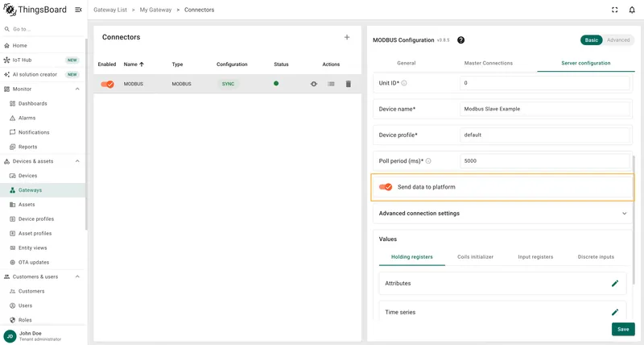The width and height of the screenshot is (644, 345).
Task: Show Poll period info icon
Action: pyautogui.click(x=428, y=161)
